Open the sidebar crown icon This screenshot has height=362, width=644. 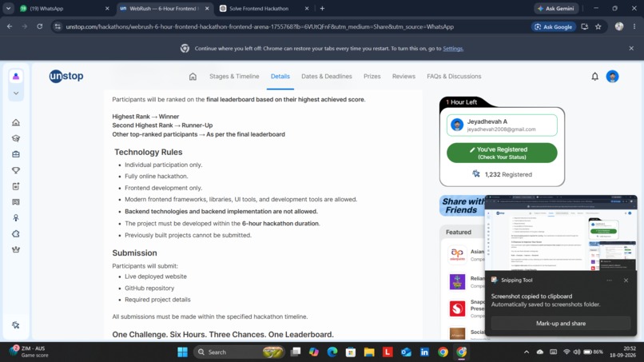16,249
